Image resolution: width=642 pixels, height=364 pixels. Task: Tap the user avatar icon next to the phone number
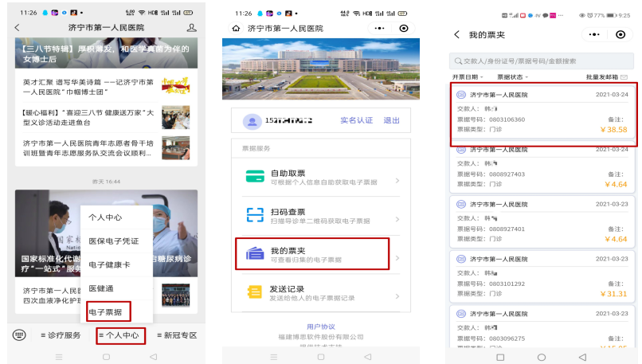coord(253,121)
